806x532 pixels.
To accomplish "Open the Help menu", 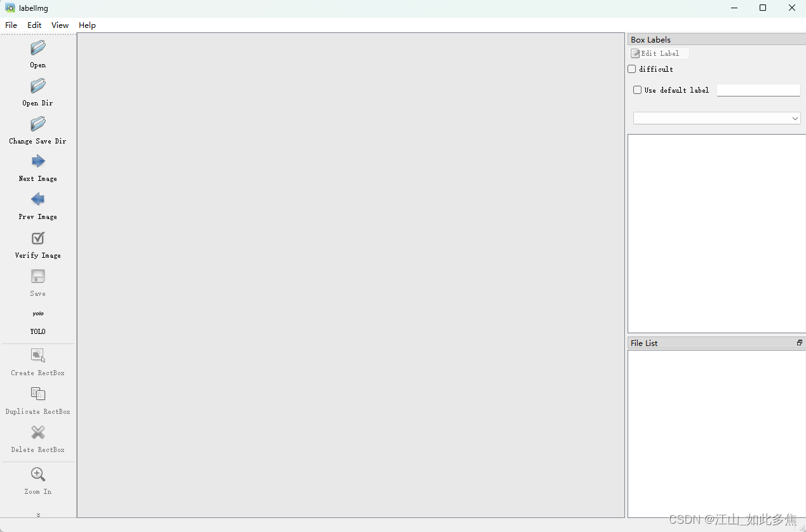I will [x=87, y=25].
